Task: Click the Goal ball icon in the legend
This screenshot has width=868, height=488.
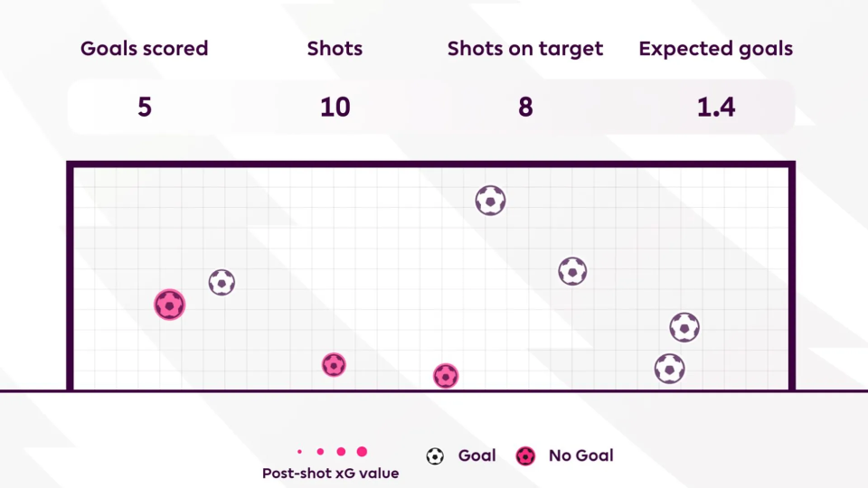Action: pyautogui.click(x=435, y=456)
